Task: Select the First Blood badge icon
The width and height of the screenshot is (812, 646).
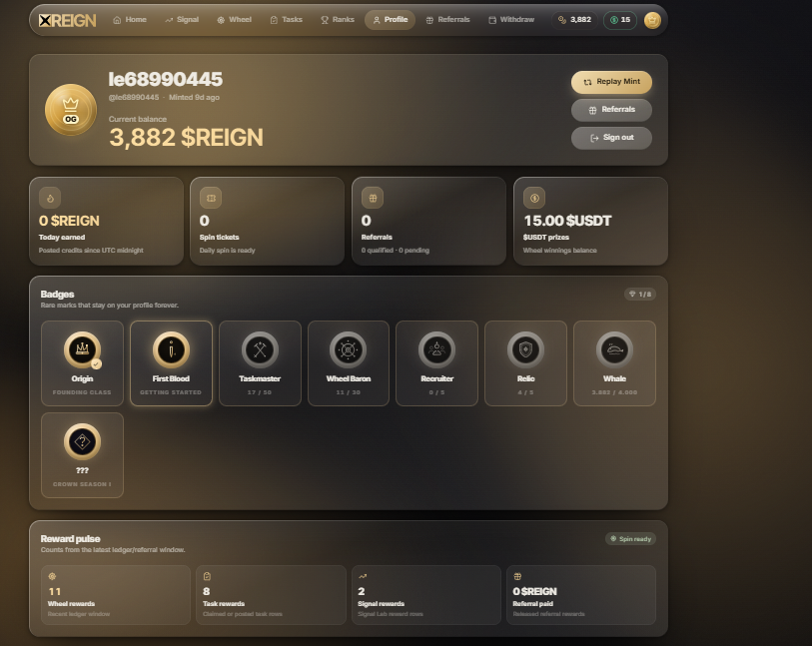Action: 171,349
